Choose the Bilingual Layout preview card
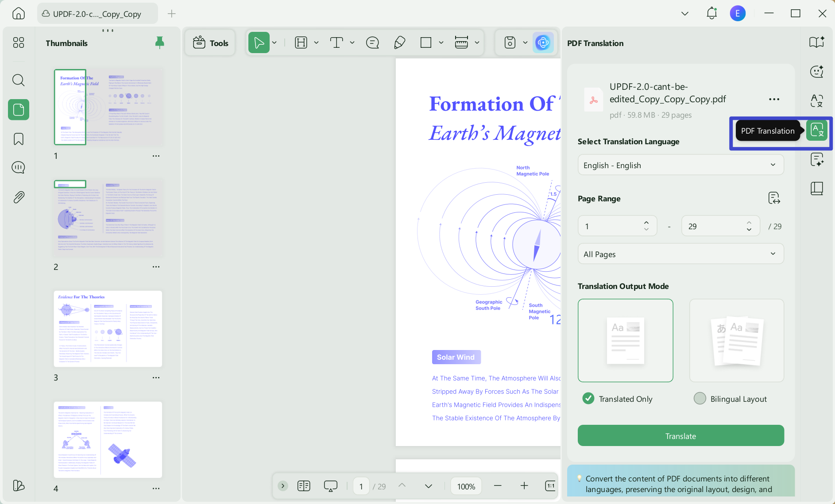The width and height of the screenshot is (835, 504). [737, 340]
